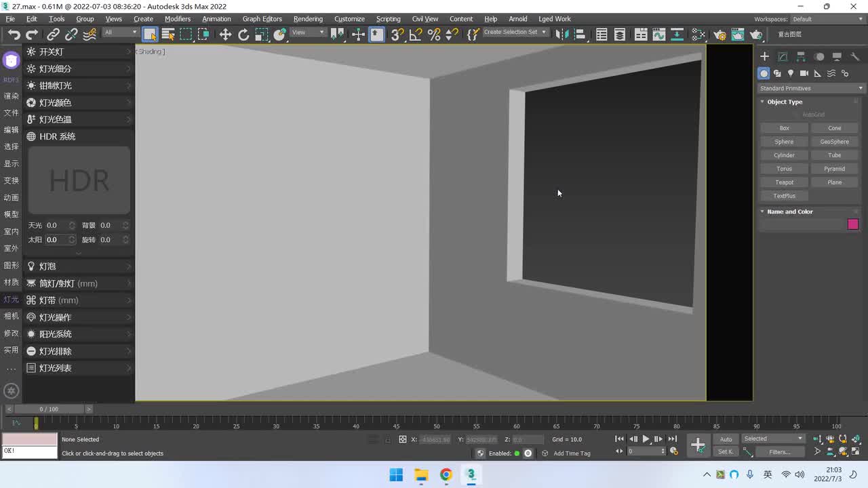
Task: Switch to the Modify command panel tab
Action: click(x=783, y=57)
